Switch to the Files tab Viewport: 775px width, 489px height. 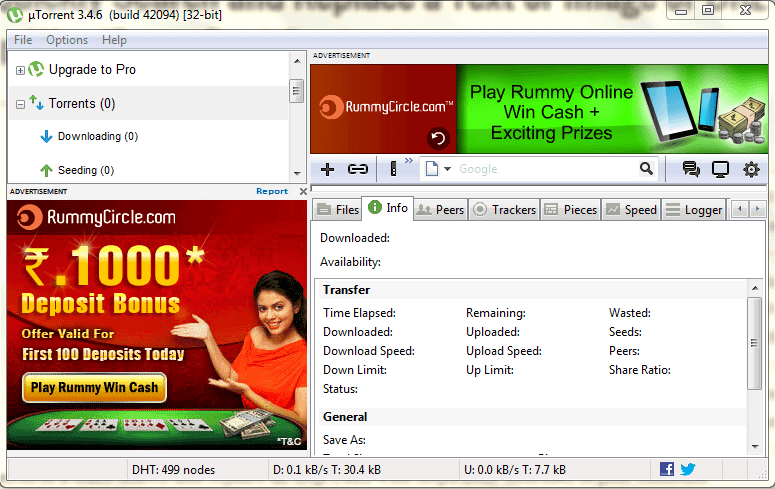(338, 210)
